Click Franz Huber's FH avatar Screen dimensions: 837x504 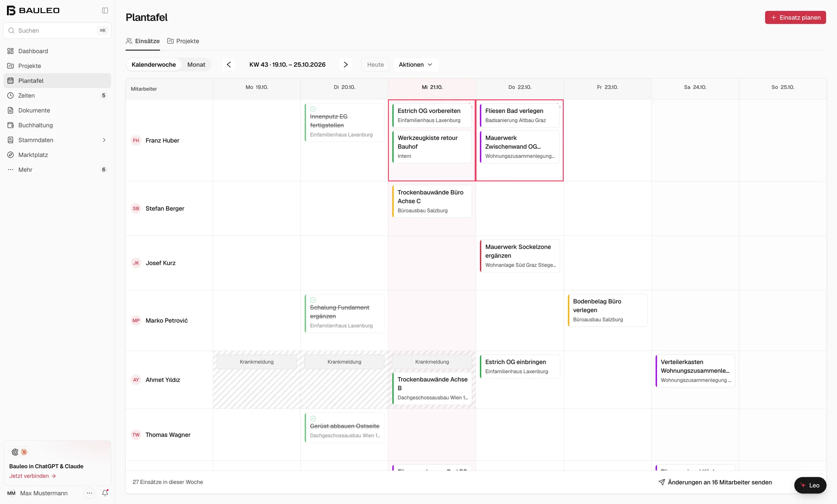[x=136, y=140]
